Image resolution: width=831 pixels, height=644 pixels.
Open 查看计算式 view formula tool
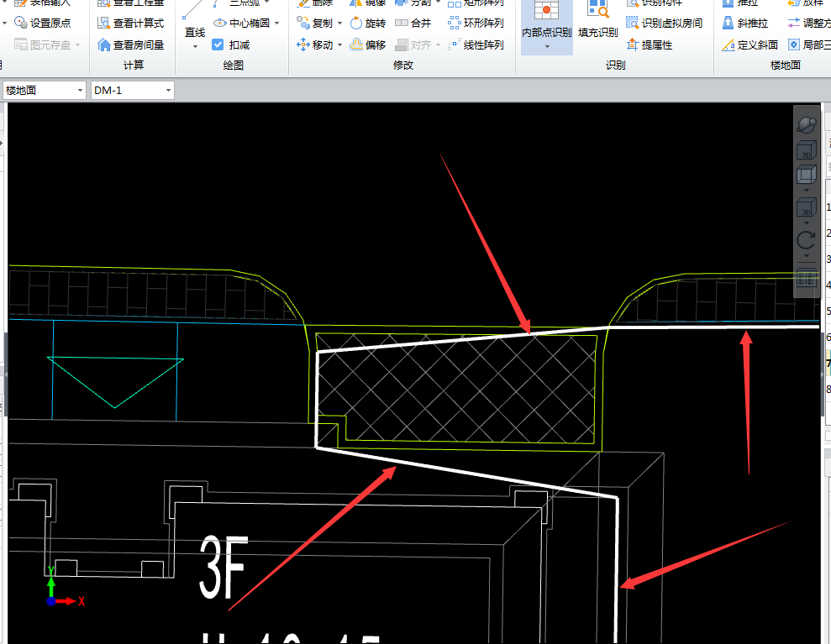point(131,23)
